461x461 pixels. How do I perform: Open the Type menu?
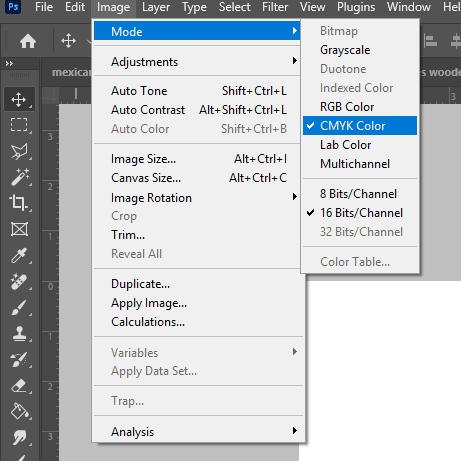(194, 7)
